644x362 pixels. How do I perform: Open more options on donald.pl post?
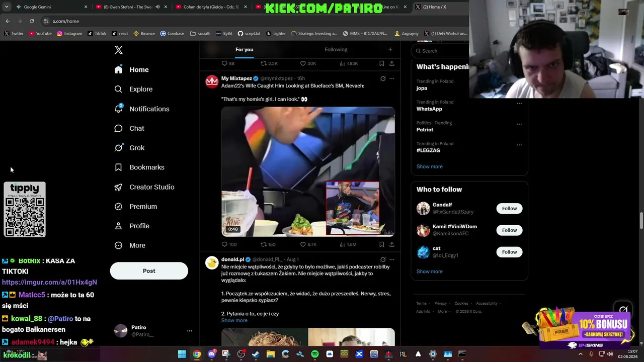[392, 259]
